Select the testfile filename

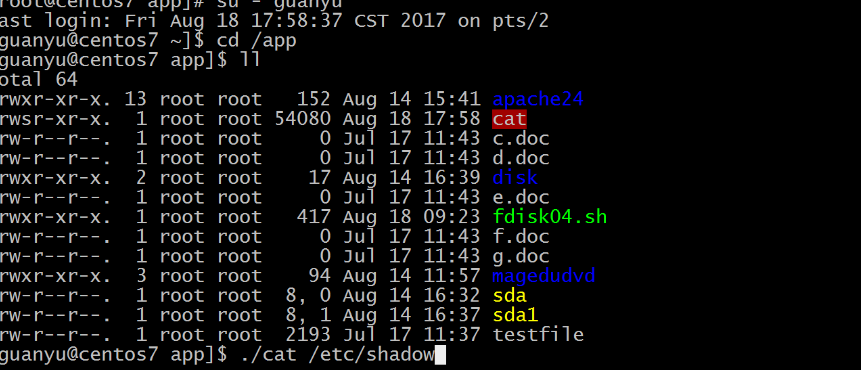click(538, 334)
